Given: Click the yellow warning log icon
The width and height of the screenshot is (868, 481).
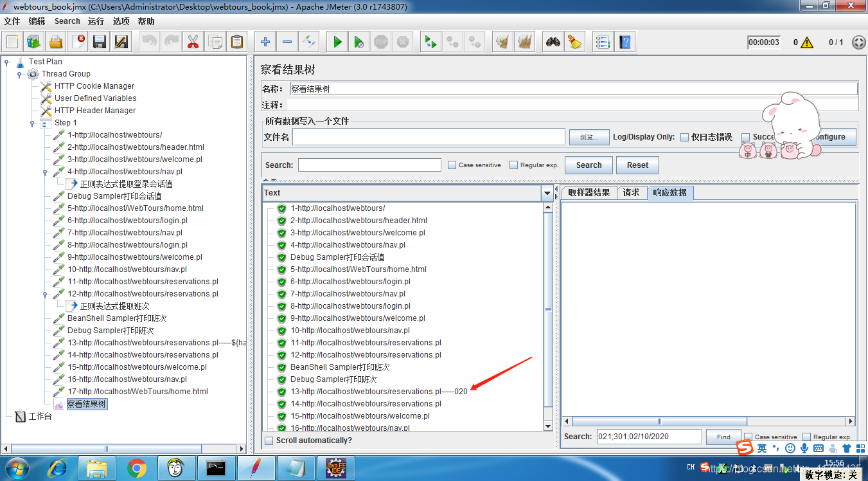Looking at the screenshot, I should pos(807,42).
